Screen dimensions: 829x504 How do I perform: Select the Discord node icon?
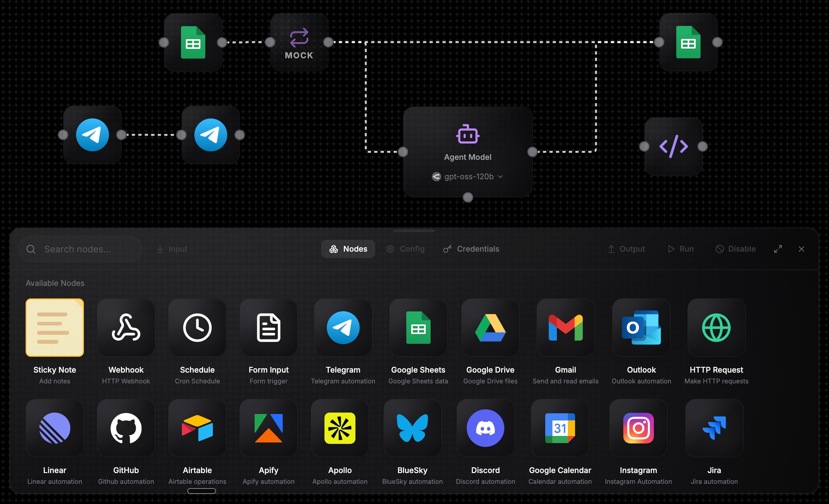tap(485, 428)
